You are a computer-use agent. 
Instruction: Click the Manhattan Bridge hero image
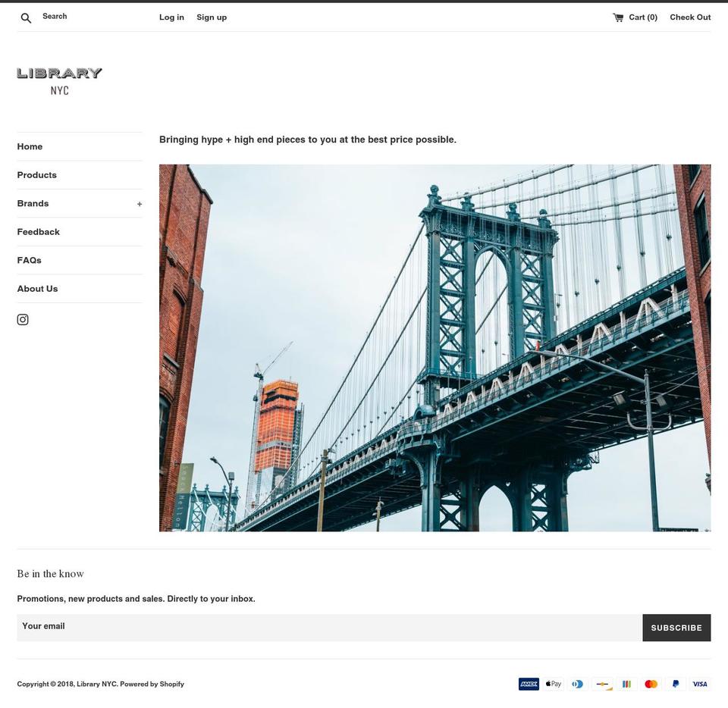tap(435, 348)
